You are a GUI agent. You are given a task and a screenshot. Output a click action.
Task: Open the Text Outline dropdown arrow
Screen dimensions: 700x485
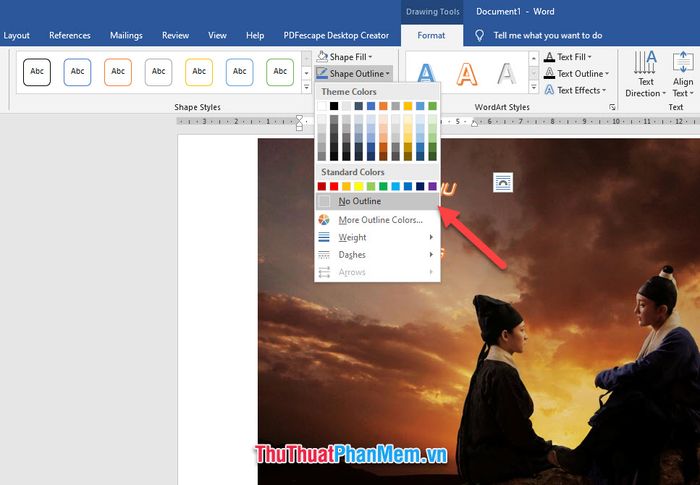point(607,74)
